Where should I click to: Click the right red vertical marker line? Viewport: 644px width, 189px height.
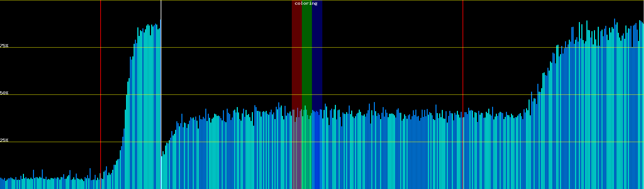(x=463, y=63)
